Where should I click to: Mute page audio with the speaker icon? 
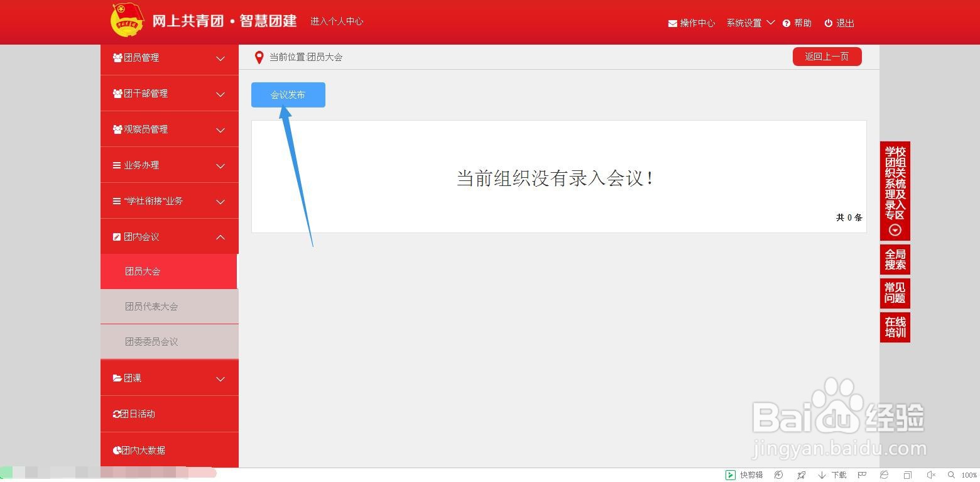pos(931,475)
